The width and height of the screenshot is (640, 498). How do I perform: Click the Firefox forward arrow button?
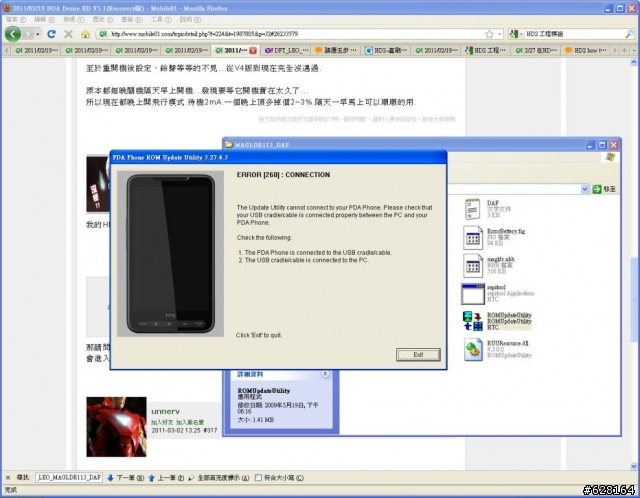pyautogui.click(x=27, y=34)
